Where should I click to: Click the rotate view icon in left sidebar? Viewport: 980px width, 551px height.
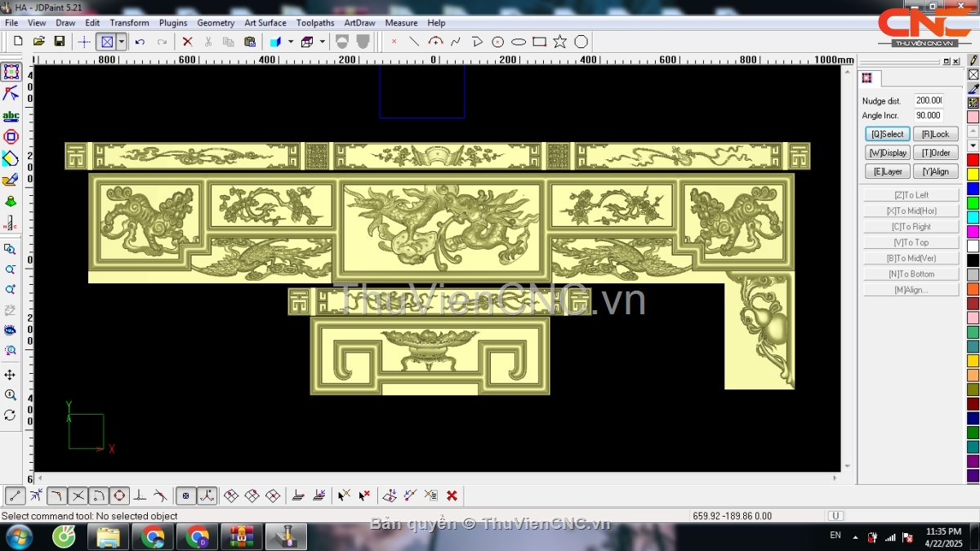tap(11, 415)
